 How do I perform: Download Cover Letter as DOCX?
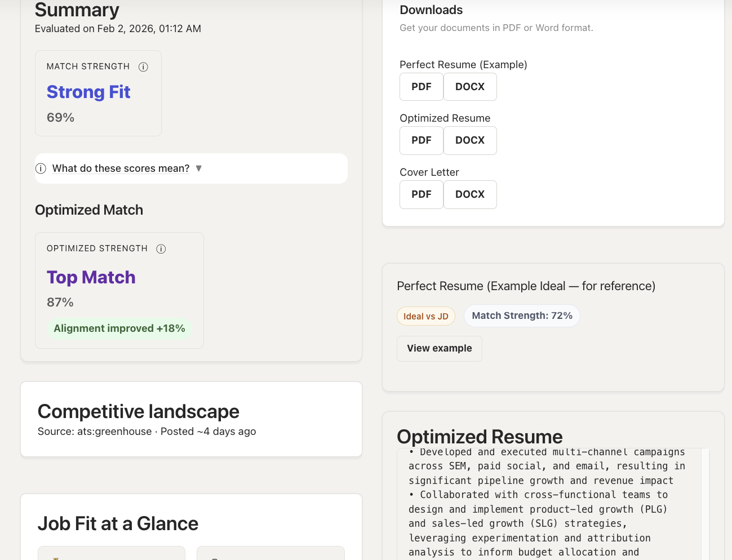point(470,194)
